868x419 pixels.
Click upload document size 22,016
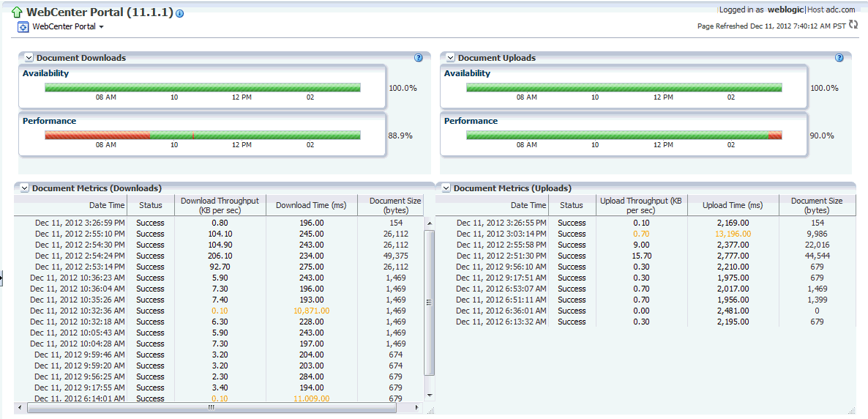[x=817, y=245]
